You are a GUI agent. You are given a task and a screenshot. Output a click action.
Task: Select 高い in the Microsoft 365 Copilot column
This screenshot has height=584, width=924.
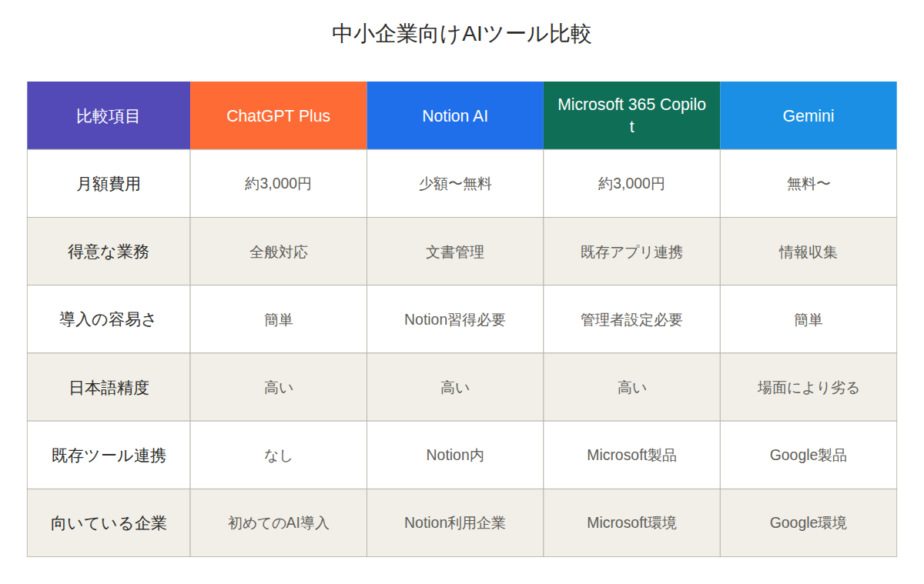[x=632, y=387]
